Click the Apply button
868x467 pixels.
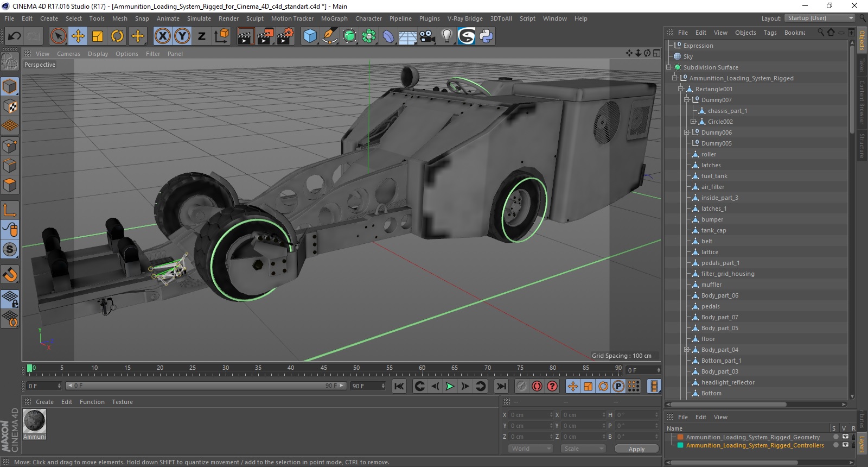(x=636, y=449)
